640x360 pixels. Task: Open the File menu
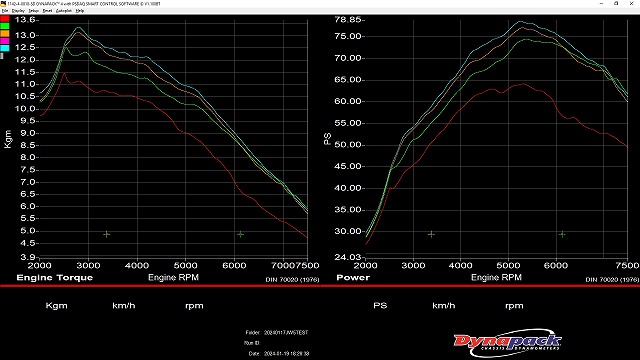[5, 11]
